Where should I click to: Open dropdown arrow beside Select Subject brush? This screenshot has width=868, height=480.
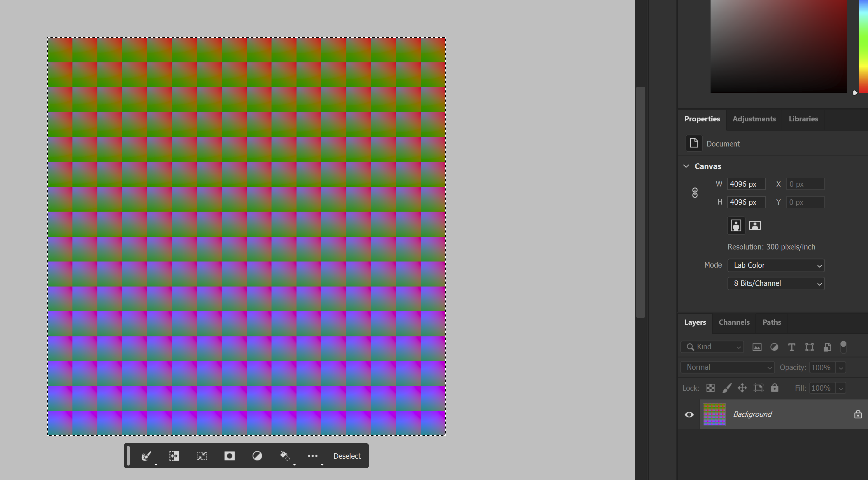pyautogui.click(x=156, y=465)
